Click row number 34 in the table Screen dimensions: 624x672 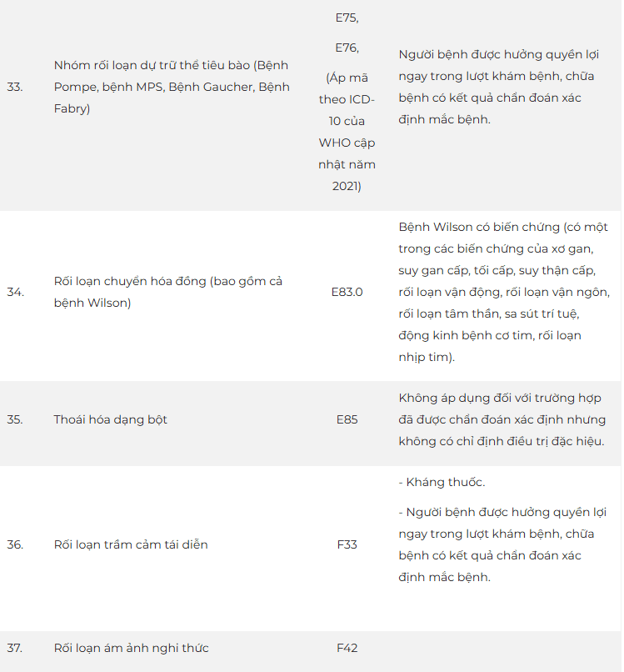point(15,293)
